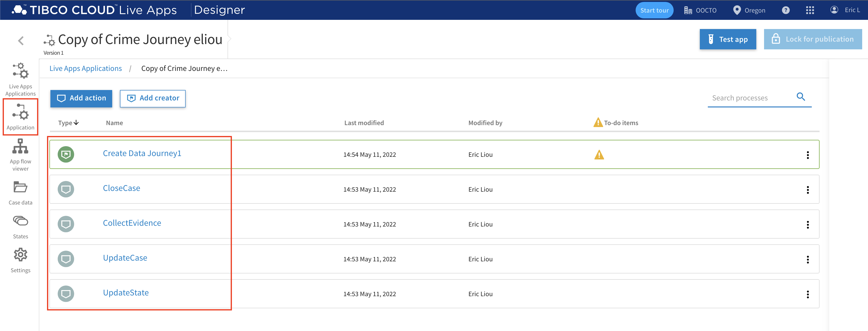The height and width of the screenshot is (331, 868).
Task: Click the help question mark icon
Action: pos(785,10)
